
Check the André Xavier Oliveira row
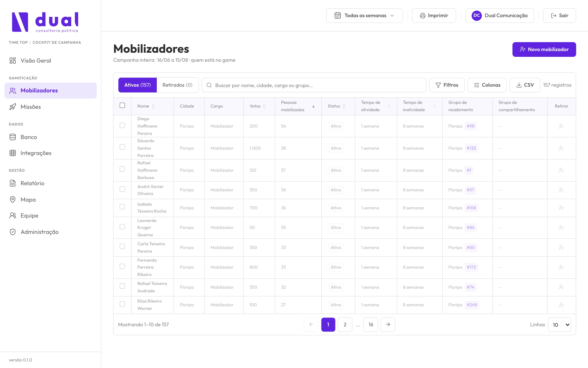pos(122,189)
